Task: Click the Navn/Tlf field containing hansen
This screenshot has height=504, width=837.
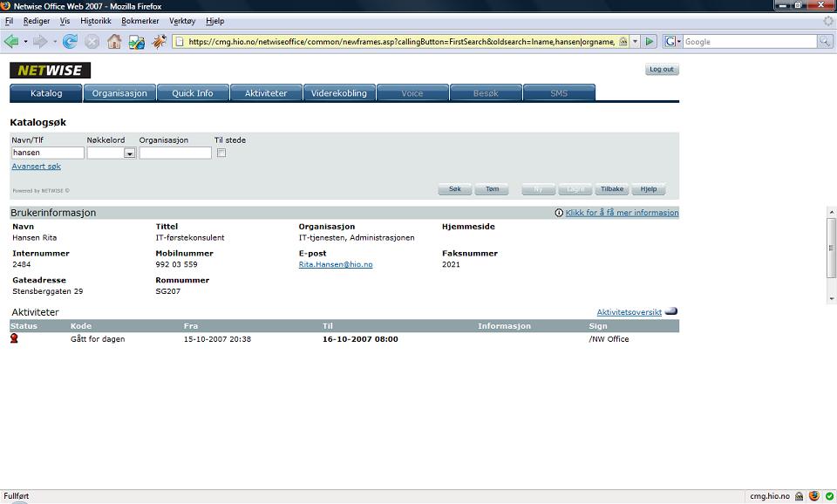Action: pos(47,153)
